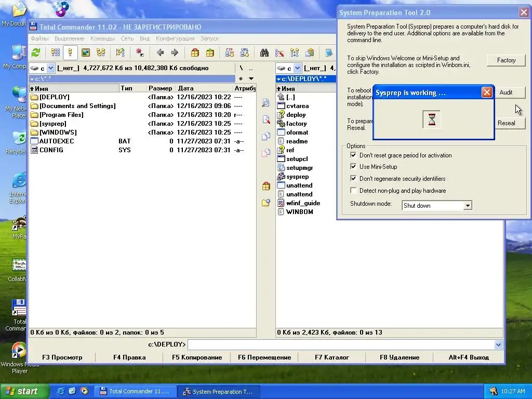The width and height of the screenshot is (532, 399).
Task: Open the Команды menu
Action: coord(102,38)
